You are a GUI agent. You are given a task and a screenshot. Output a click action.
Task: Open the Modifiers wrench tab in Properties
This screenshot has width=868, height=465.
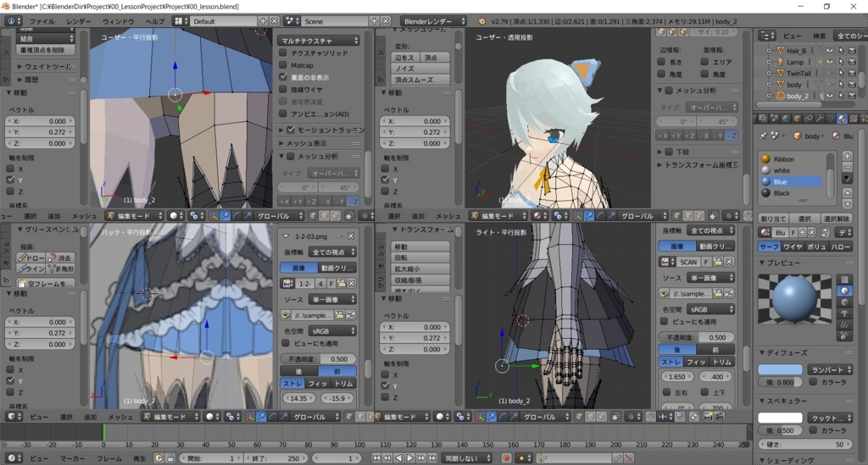[820, 119]
